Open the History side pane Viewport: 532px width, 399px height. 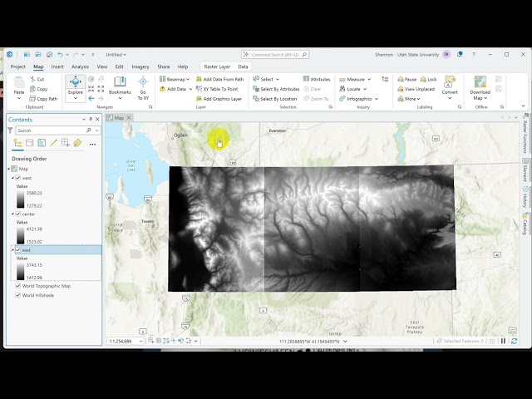[525, 197]
